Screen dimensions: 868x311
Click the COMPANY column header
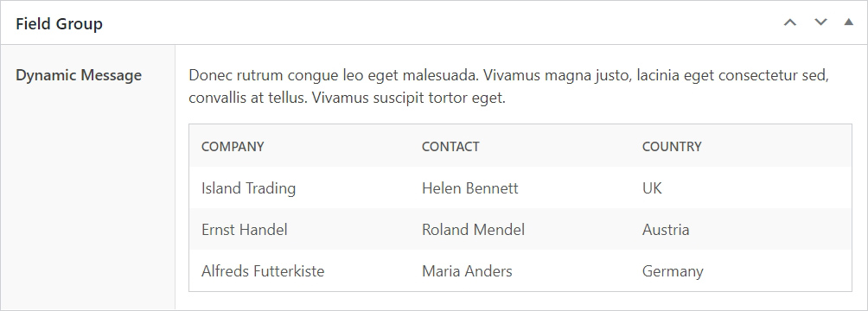(x=233, y=146)
